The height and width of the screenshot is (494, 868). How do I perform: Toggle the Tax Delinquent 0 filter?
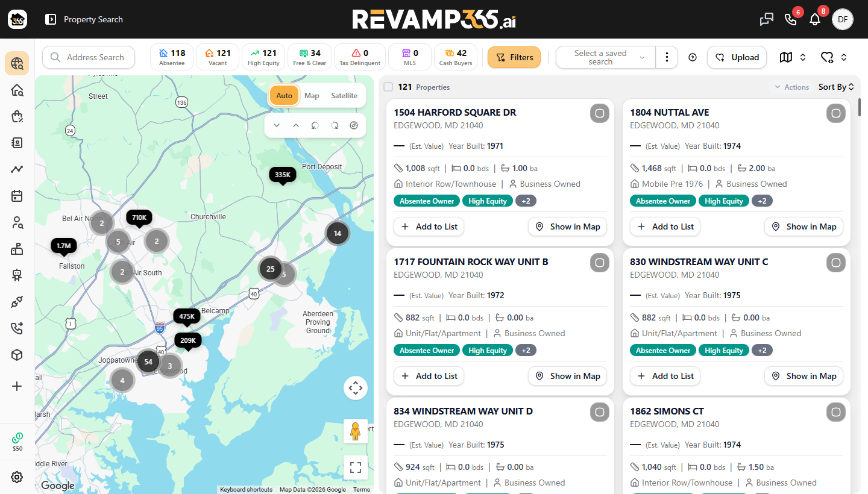(360, 57)
